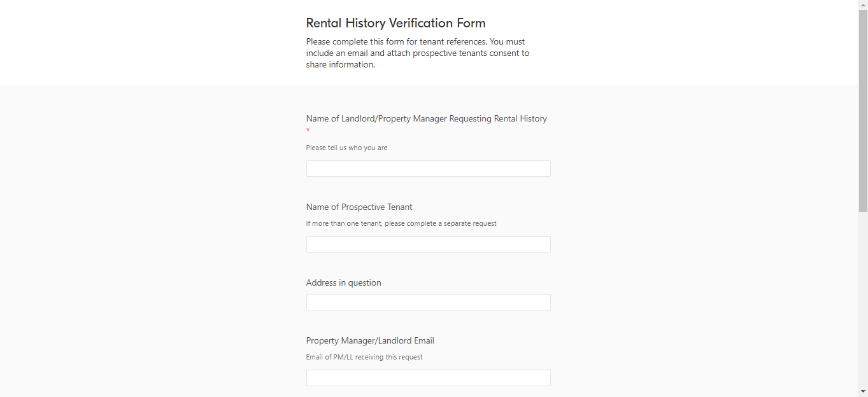Click the Rental History Verification Form heading

click(x=395, y=24)
